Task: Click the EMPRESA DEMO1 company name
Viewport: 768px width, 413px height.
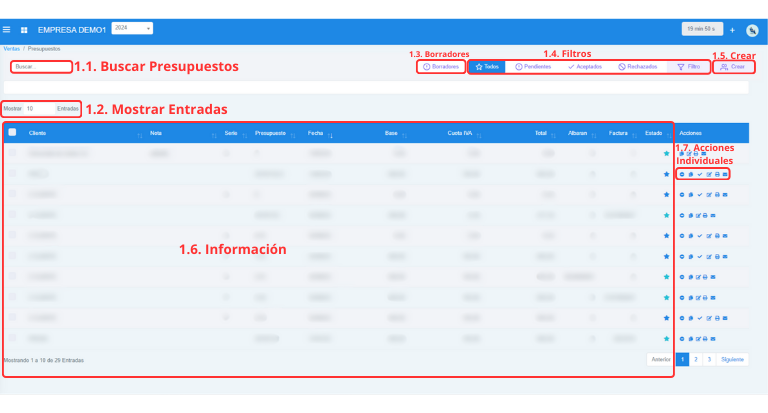Action: [72, 30]
